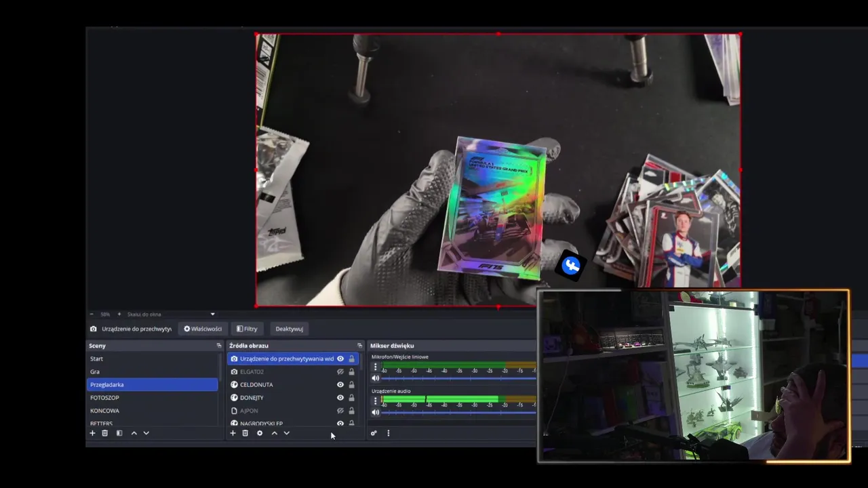
Task: Toggle lock on the DONEJTY source
Action: pos(351,397)
